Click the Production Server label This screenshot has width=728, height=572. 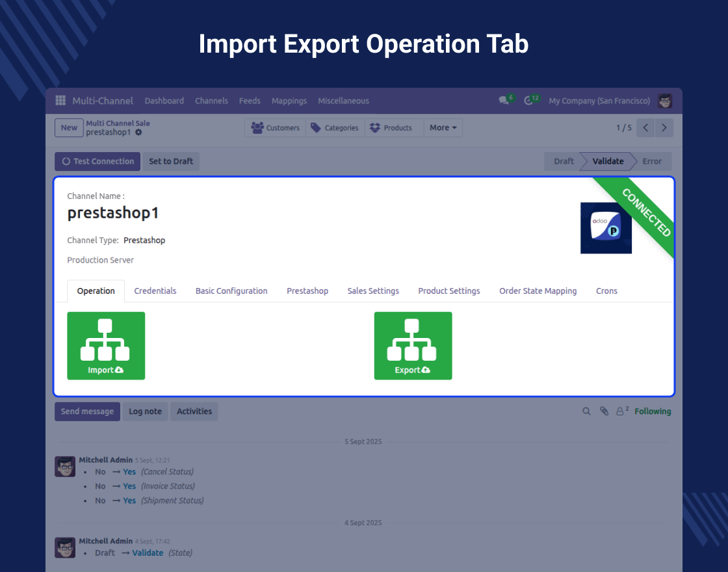coord(100,260)
